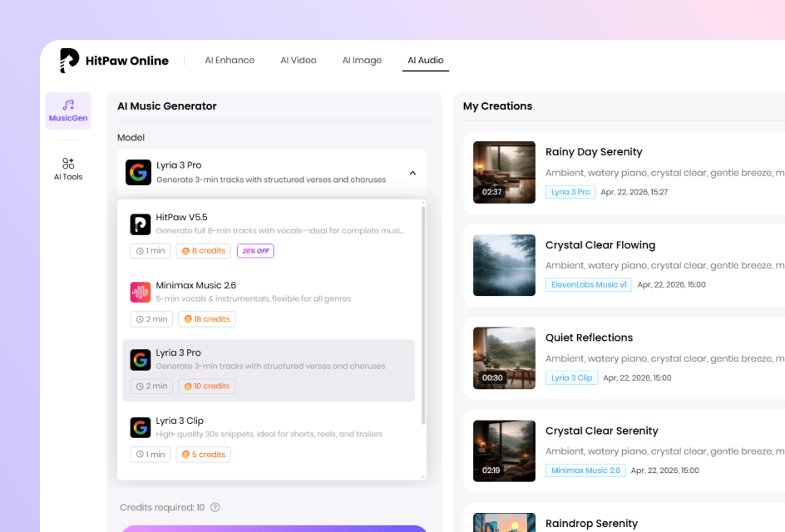
Task: Open the AI Video tab
Action: 299,61
